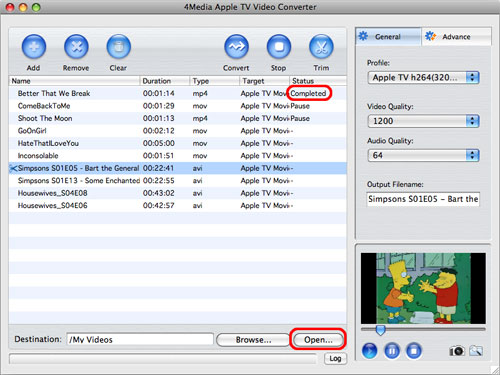This screenshot has height=375, width=500.
Task: Sort by the Status column header
Action: tap(318, 81)
